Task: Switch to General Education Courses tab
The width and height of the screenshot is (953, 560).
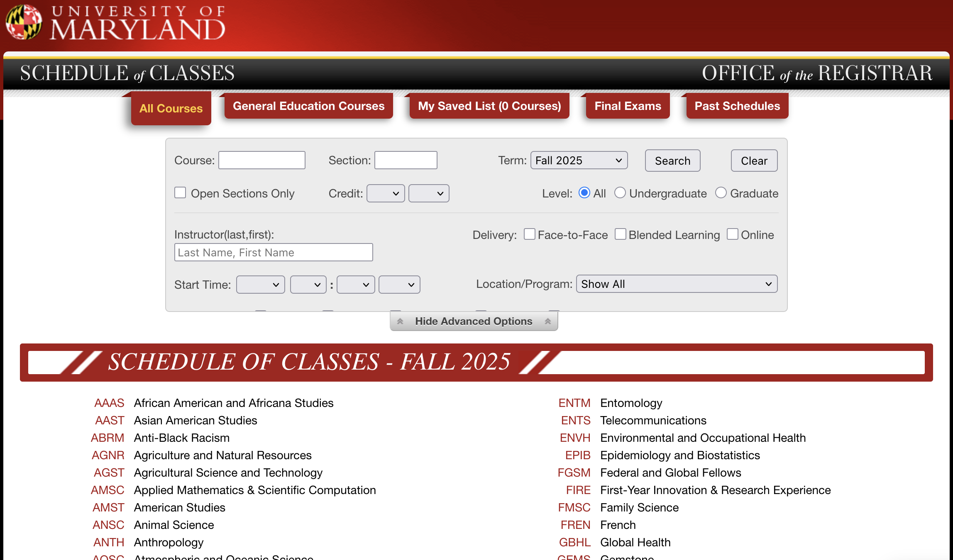Action: click(x=308, y=106)
